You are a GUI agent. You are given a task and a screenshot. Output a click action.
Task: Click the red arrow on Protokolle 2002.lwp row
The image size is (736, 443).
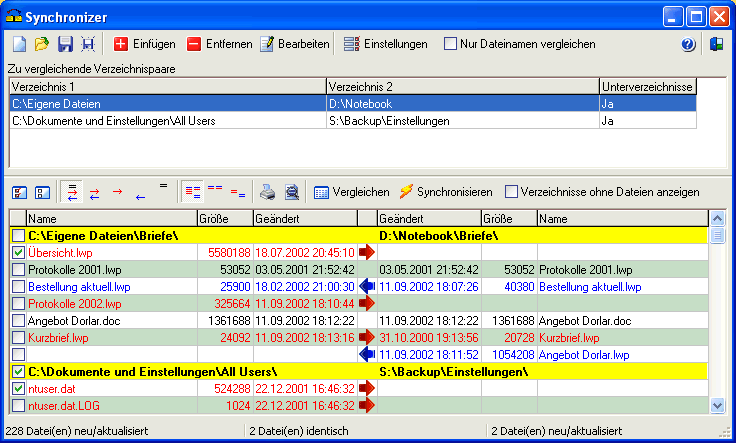[x=367, y=304]
